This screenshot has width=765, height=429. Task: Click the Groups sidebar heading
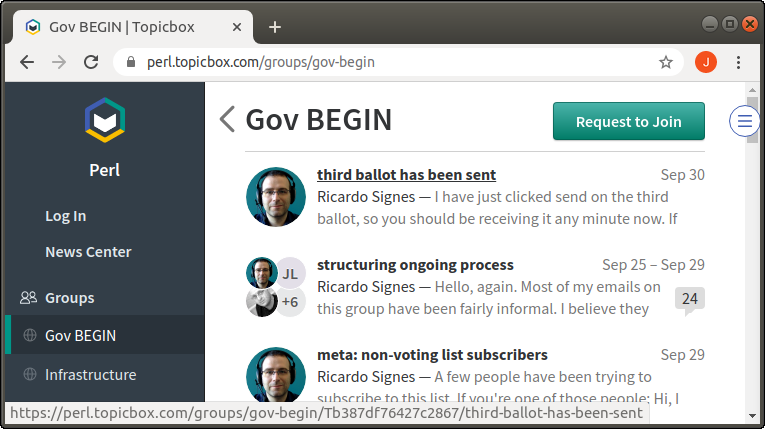pyautogui.click(x=69, y=298)
